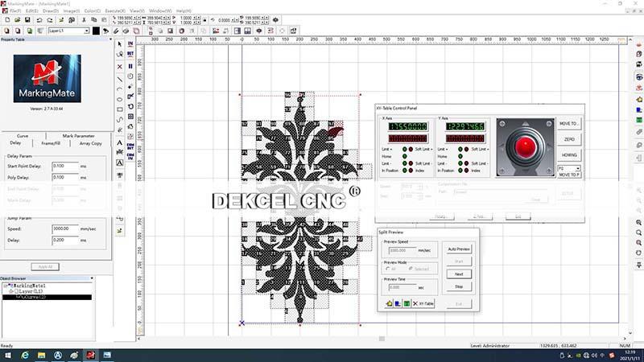Click the Start Point Delay input field

tap(65, 167)
